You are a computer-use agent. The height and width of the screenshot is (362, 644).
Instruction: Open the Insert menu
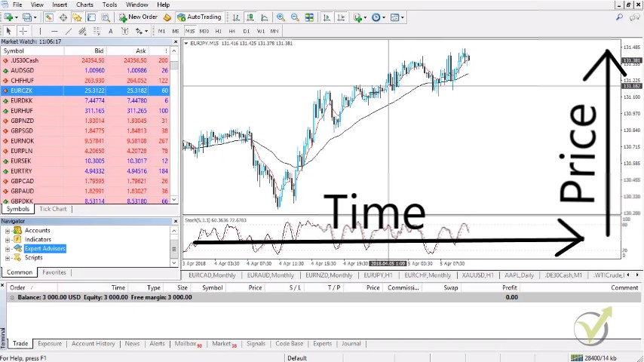pyautogui.click(x=60, y=5)
